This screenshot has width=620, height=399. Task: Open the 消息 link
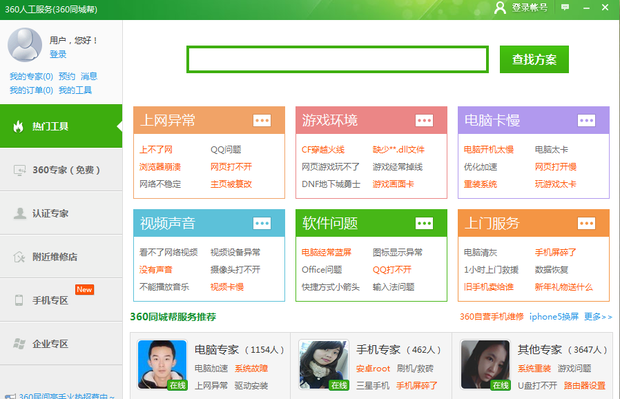tap(89, 76)
